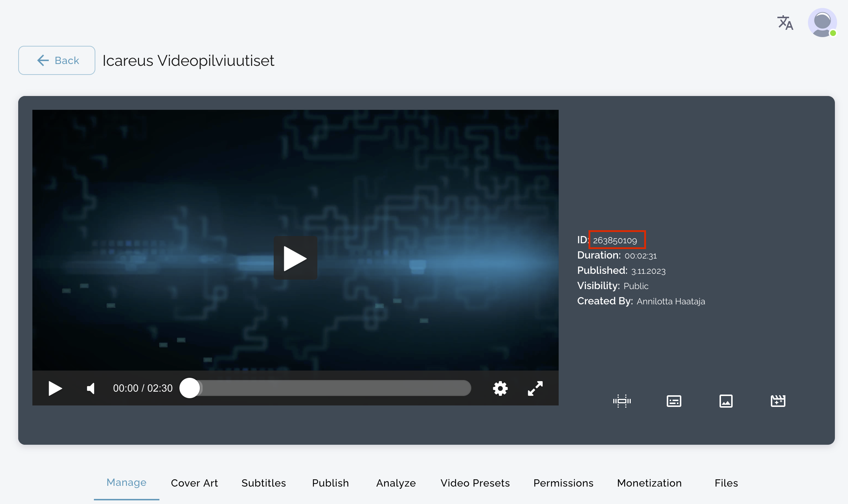Click the video ID number 263850109

[x=615, y=240]
